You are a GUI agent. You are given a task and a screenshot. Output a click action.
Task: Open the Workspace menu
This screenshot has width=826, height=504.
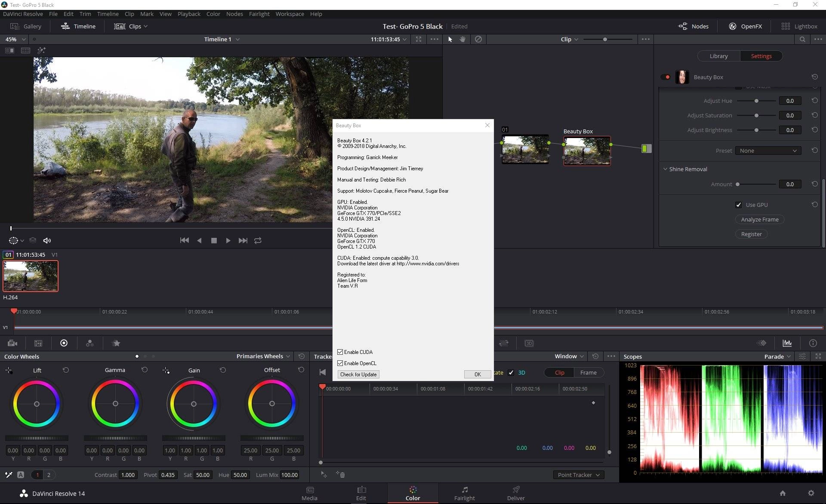(290, 14)
